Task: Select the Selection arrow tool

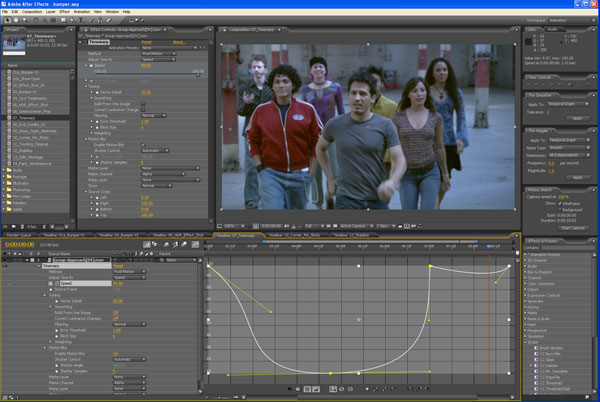Action: pos(7,20)
